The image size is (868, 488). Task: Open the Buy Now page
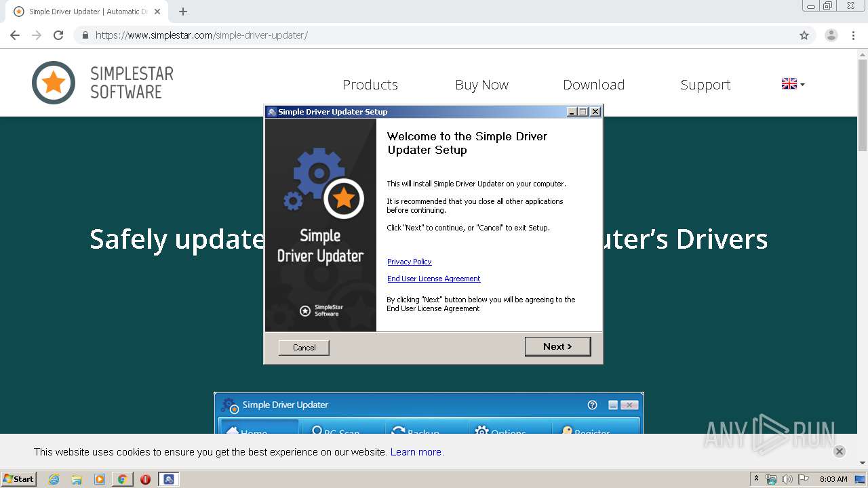(x=481, y=85)
